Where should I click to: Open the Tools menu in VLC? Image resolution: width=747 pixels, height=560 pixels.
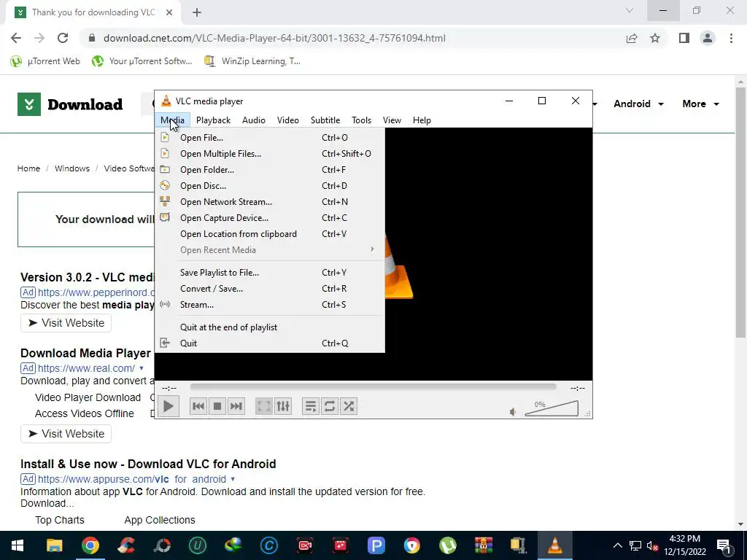coord(362,120)
